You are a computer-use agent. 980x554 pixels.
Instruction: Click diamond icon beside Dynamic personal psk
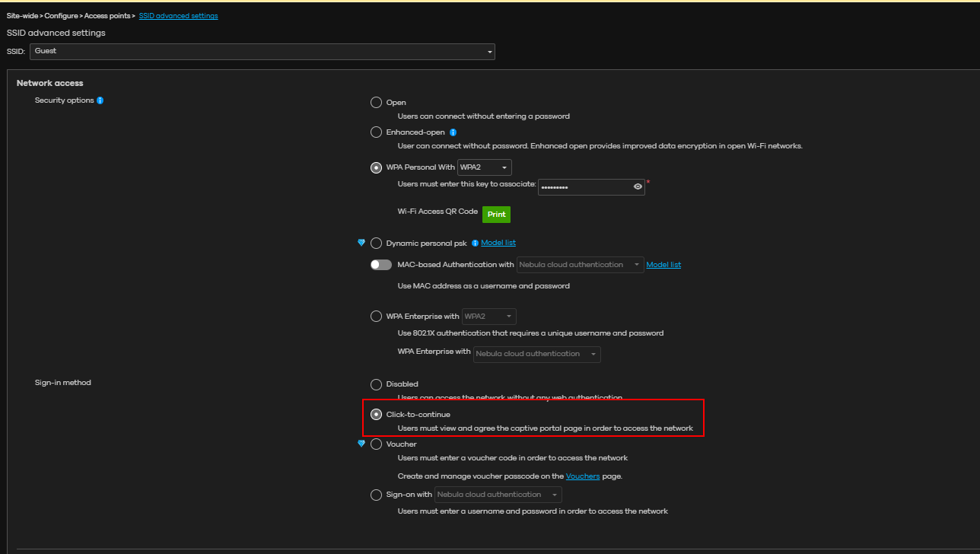[x=361, y=243]
